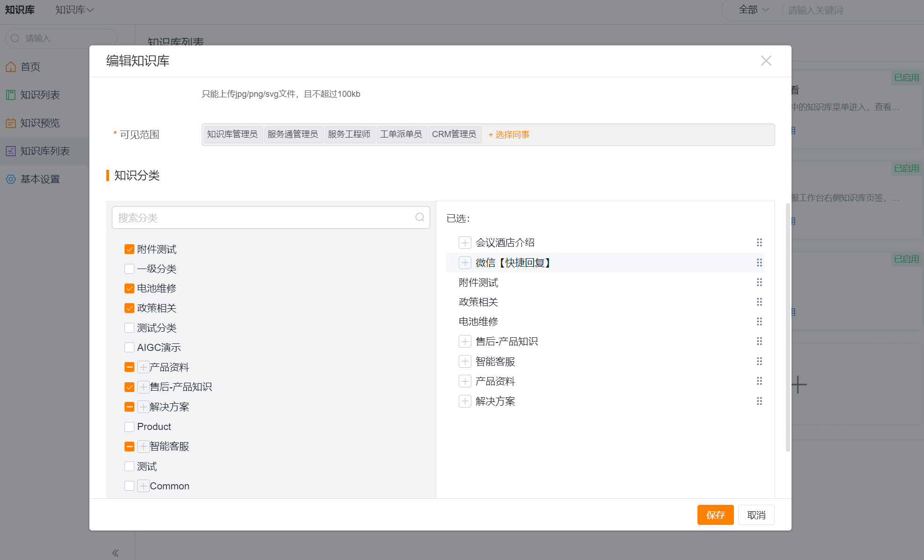Click the 选择同事 link

[509, 135]
